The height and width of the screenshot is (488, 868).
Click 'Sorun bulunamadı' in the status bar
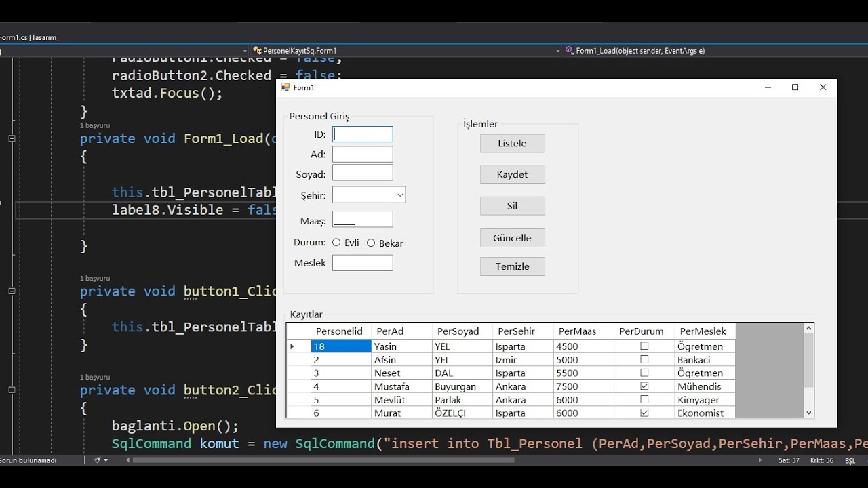point(28,460)
